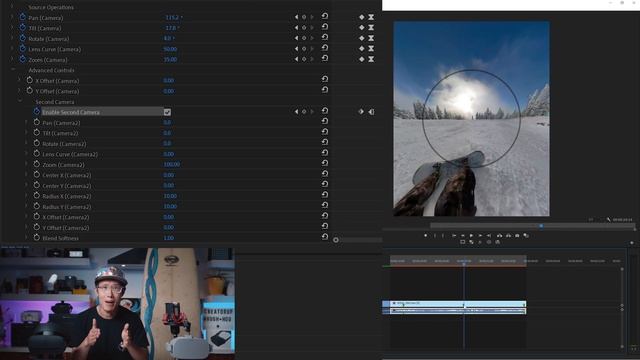Select the Center Y (Camera2) label
Image resolution: width=640 pixels, height=360 pixels.
point(67,186)
